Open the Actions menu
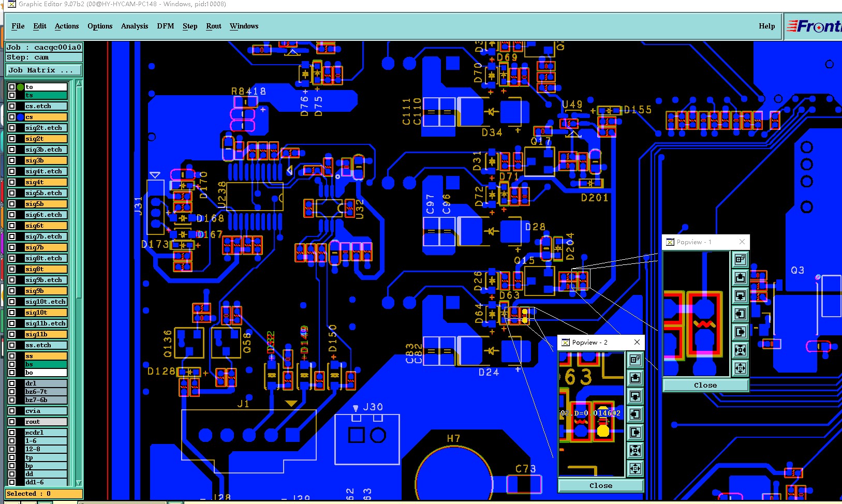Image resolution: width=842 pixels, height=504 pixels. pos(67,26)
